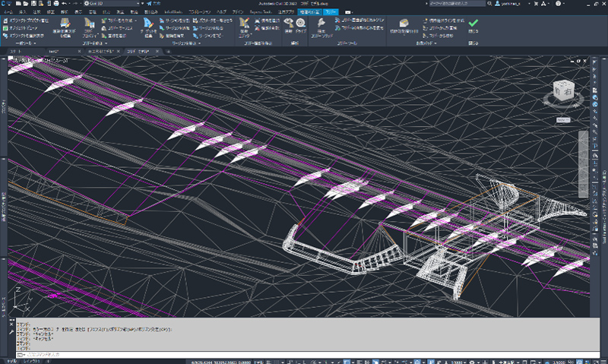Open the Express Tools ribbon tab
This screenshot has width=608, height=364.
261,12
